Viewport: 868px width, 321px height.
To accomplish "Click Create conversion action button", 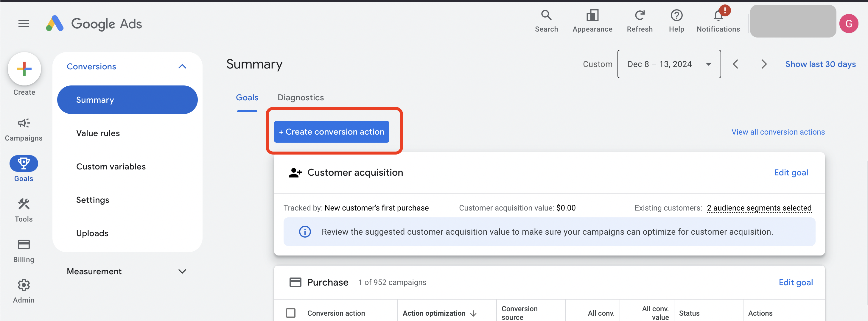I will click(331, 132).
